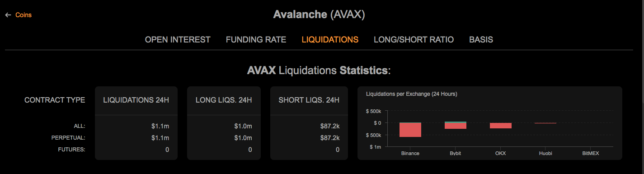Image resolution: width=644 pixels, height=174 pixels.
Task: Click the Huobi liquidation bar
Action: pyautogui.click(x=545, y=123)
